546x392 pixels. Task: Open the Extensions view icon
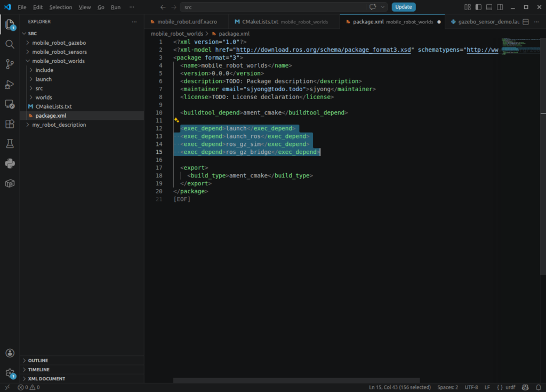coord(10,124)
